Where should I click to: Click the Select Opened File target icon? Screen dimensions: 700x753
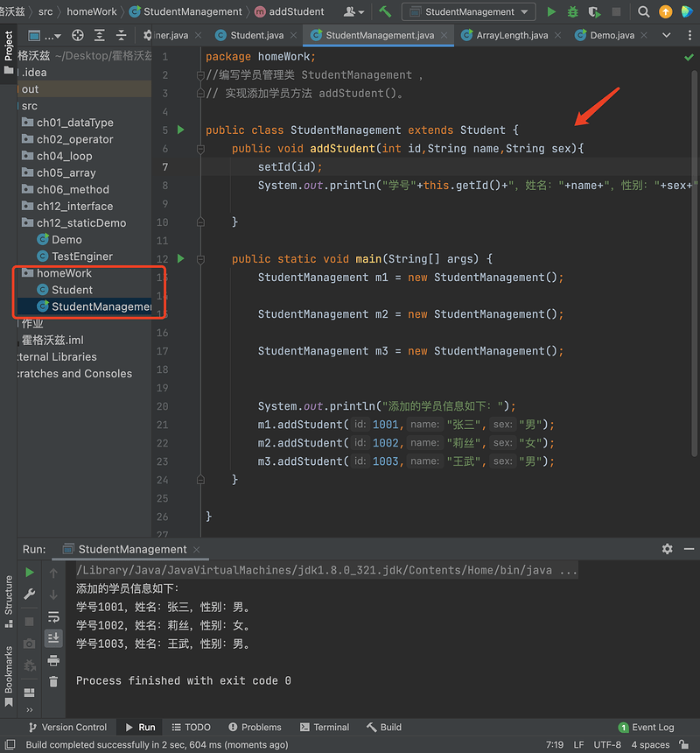coord(77,35)
